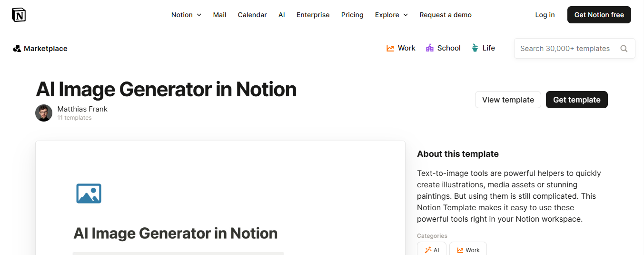Click the School building icon
Viewport: 644px width, 255px height.
pos(430,48)
